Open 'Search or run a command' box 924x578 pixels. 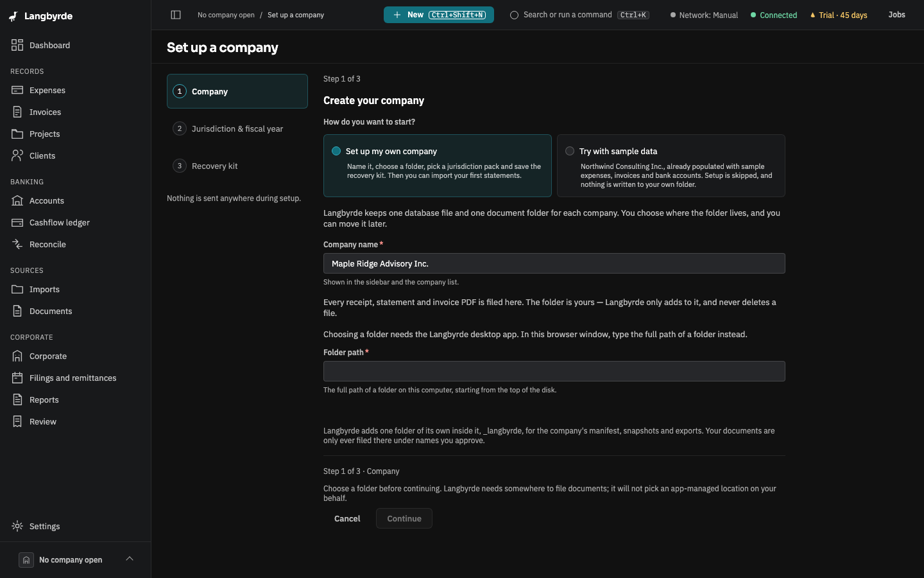coord(579,15)
